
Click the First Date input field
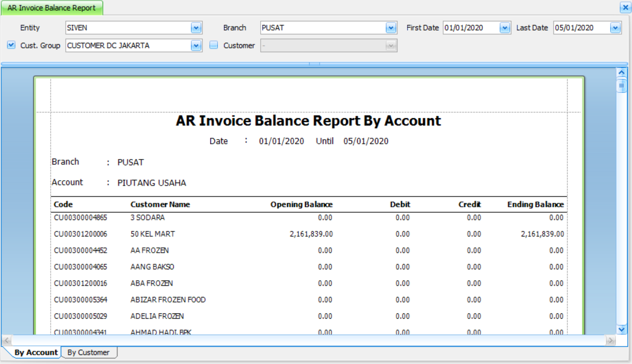[x=471, y=28]
